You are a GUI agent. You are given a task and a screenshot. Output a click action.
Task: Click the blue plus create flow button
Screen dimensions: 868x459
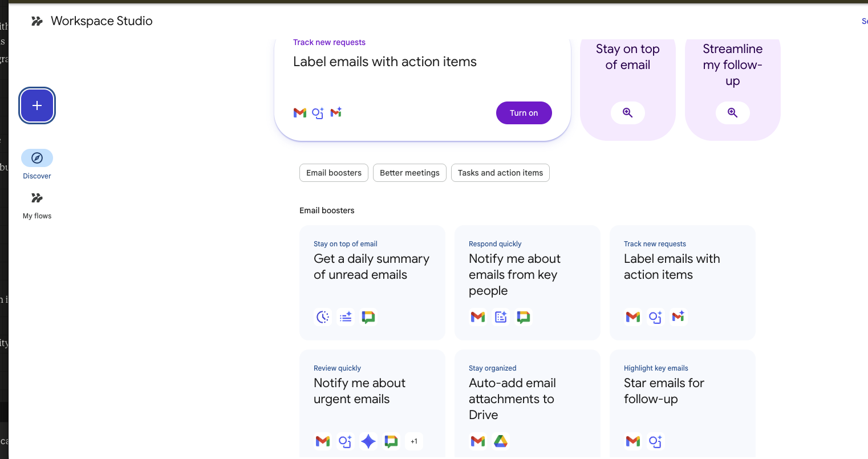point(37,105)
